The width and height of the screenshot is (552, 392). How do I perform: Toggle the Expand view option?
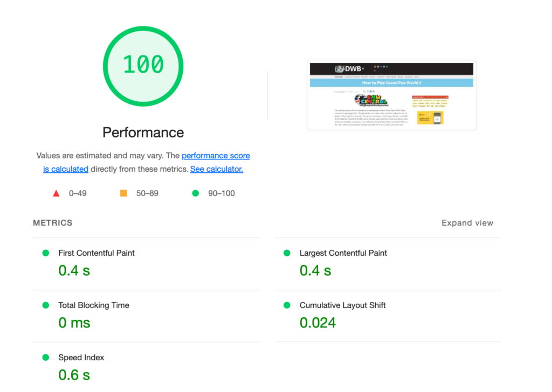[x=467, y=223]
